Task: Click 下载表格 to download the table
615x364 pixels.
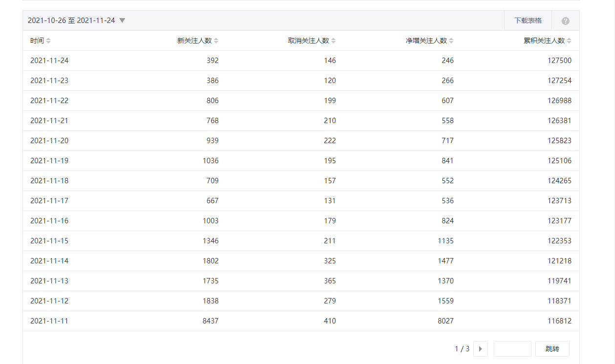Action: (528, 21)
